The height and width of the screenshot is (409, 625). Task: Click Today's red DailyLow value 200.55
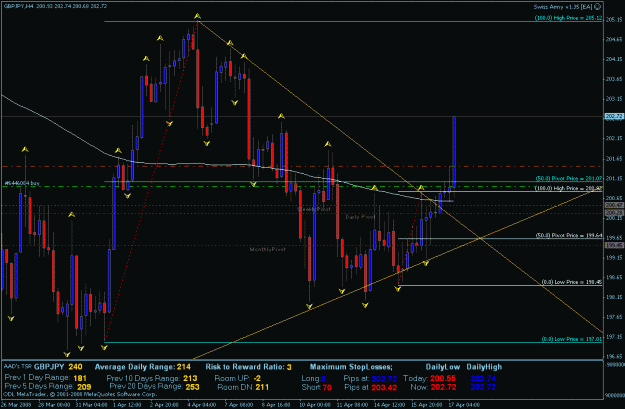(x=443, y=378)
